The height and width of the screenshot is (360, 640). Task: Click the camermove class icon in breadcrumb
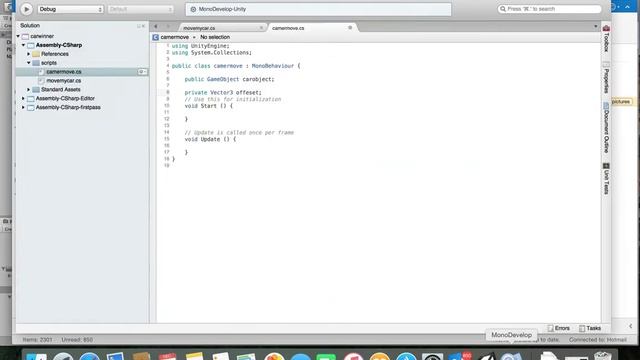pos(156,37)
